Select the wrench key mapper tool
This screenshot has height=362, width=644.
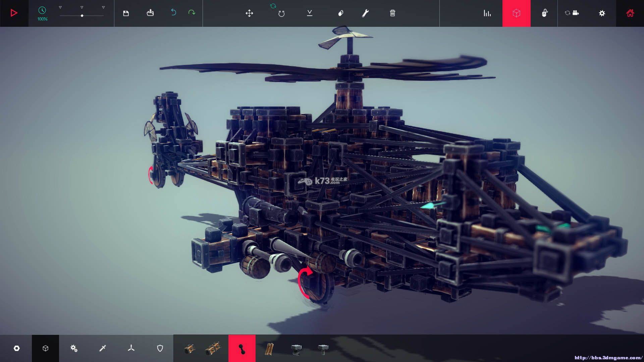(x=365, y=13)
